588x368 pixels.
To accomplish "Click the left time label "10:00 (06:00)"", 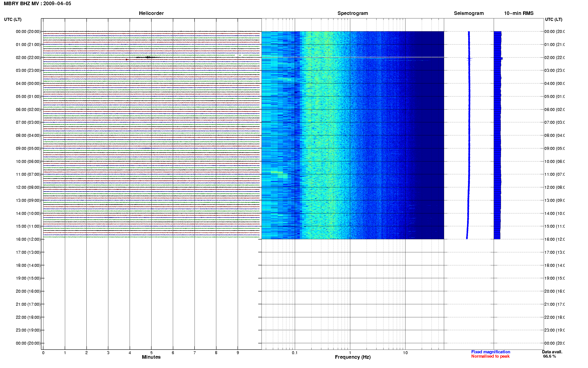I will pos(28,161).
